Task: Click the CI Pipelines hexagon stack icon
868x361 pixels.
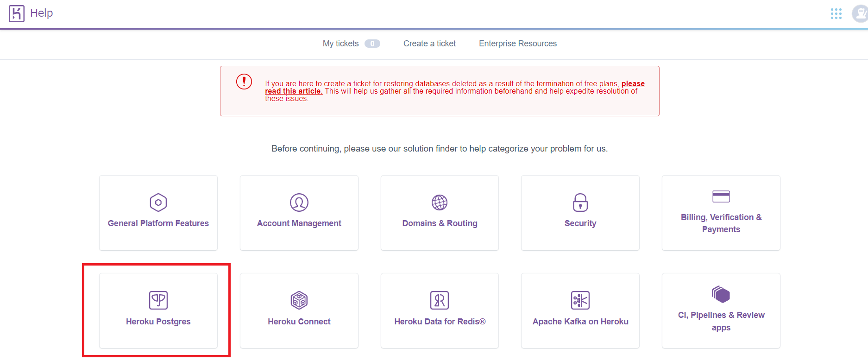Action: [x=721, y=294]
